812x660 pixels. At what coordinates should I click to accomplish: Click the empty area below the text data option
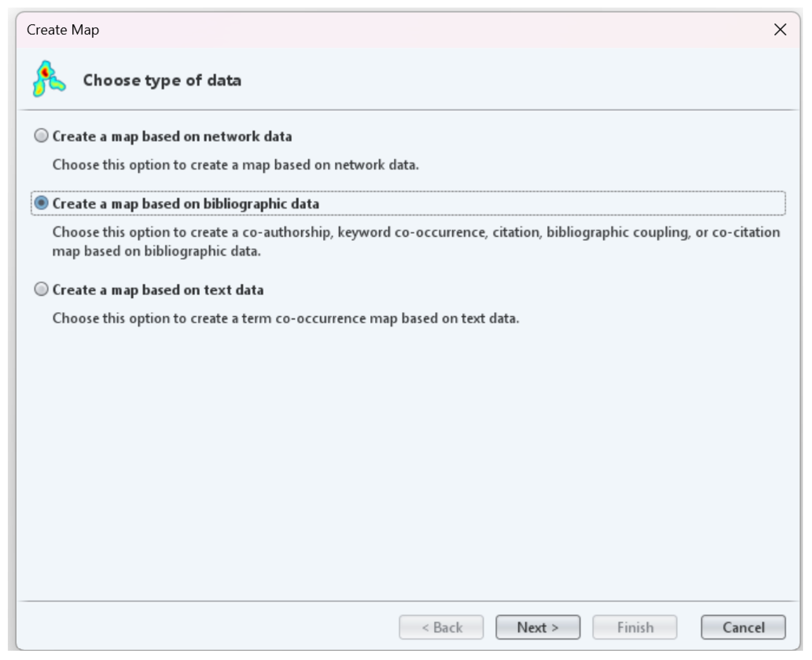[x=408, y=456]
